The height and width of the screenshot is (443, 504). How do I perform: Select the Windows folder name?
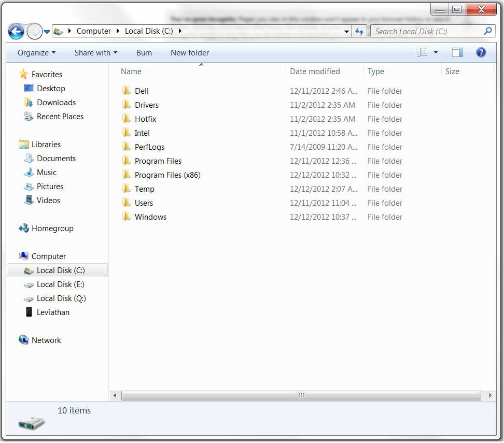pyautogui.click(x=150, y=217)
